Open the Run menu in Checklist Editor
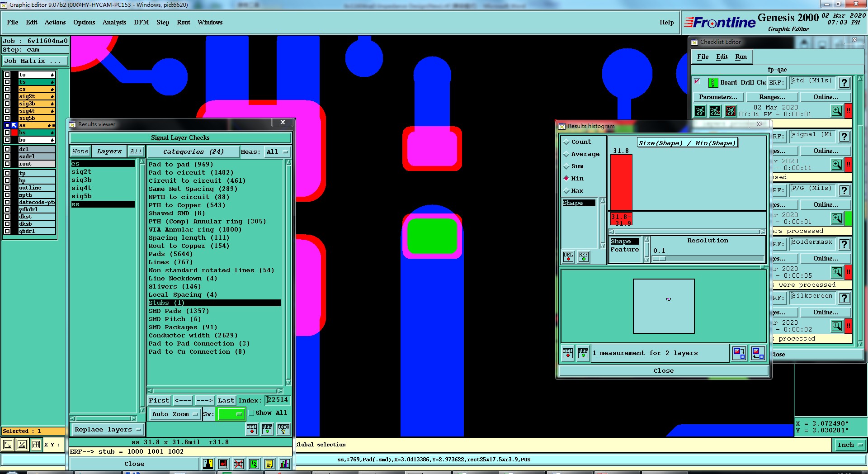 [x=741, y=57]
